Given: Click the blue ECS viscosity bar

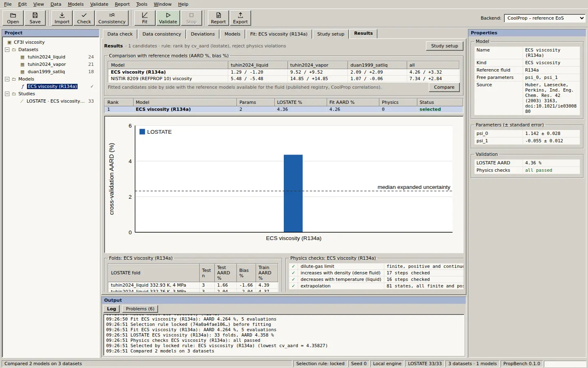Looking at the screenshot, I should (293, 193).
